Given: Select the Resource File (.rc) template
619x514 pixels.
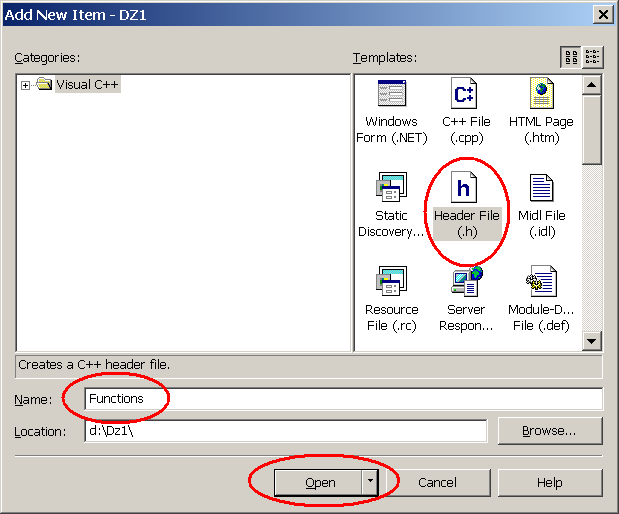Looking at the screenshot, I should pyautogui.click(x=392, y=299).
